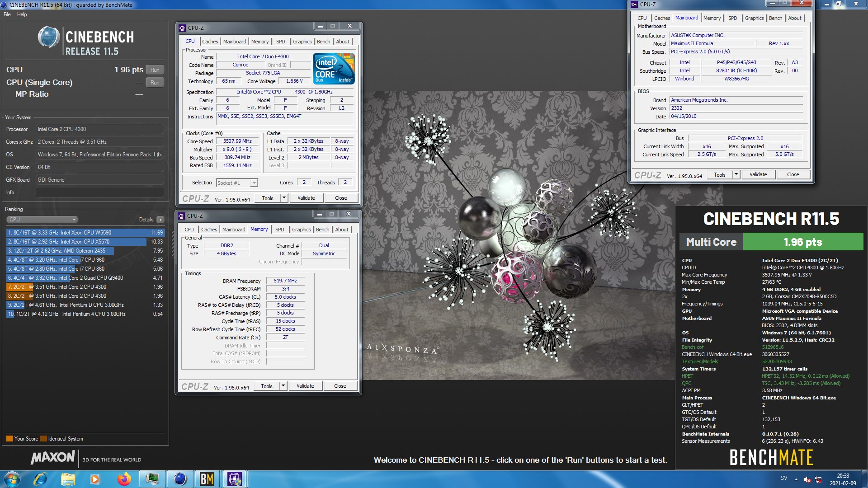Open About tab in Mainboard window

click(795, 18)
